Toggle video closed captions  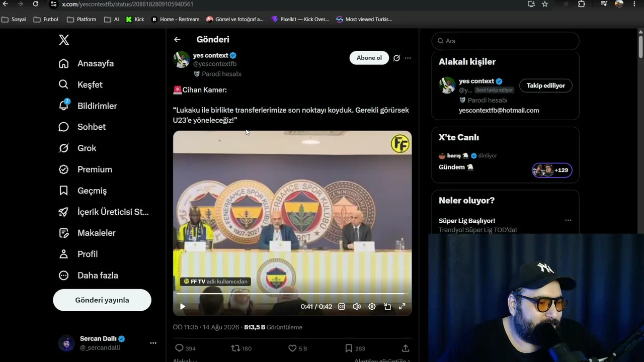(342, 306)
